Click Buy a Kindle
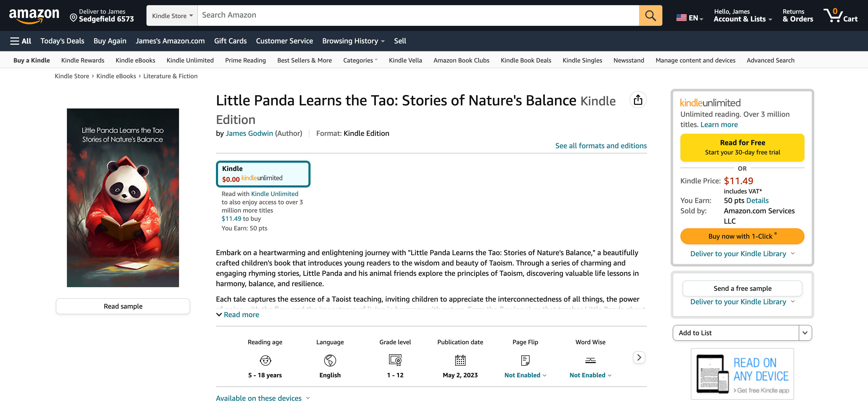Screen dimensions: 868x407 [31, 60]
